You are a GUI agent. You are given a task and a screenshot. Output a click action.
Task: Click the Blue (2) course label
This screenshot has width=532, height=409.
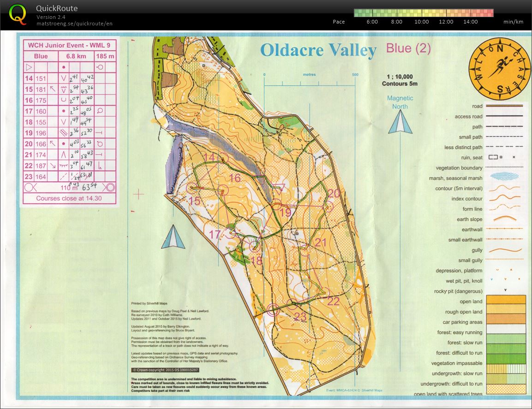click(x=408, y=48)
